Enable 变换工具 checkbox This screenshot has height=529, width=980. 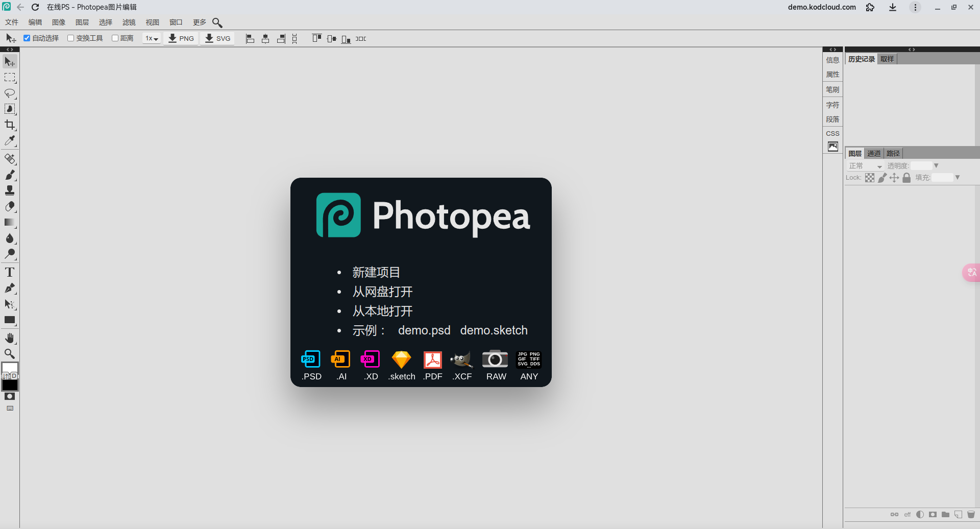tap(71, 38)
